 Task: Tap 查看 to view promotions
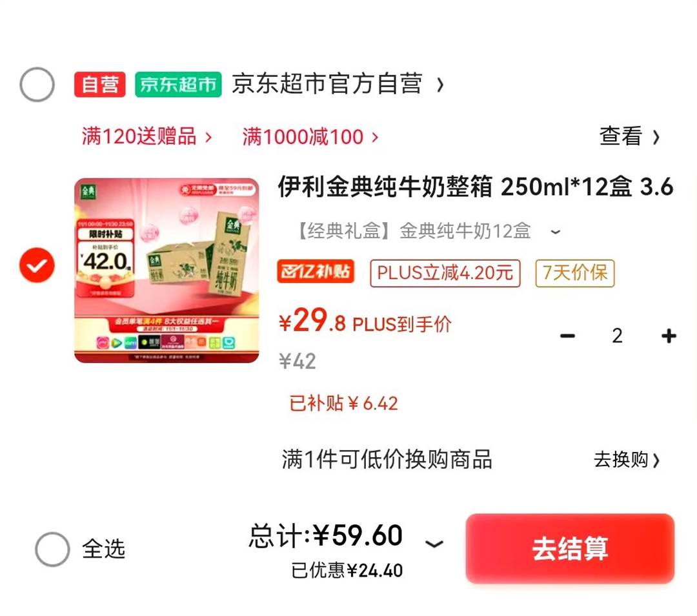click(x=629, y=136)
